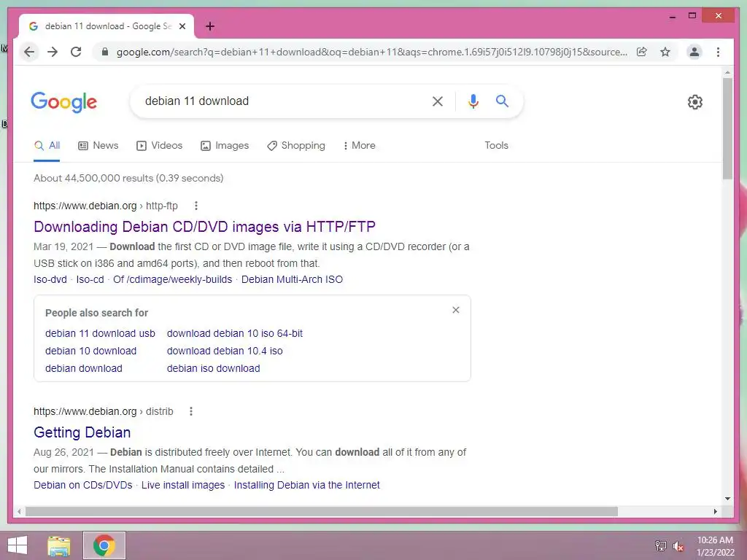Open Chrome's three-dot menu
Screen dimensions: 747x560
(718, 52)
